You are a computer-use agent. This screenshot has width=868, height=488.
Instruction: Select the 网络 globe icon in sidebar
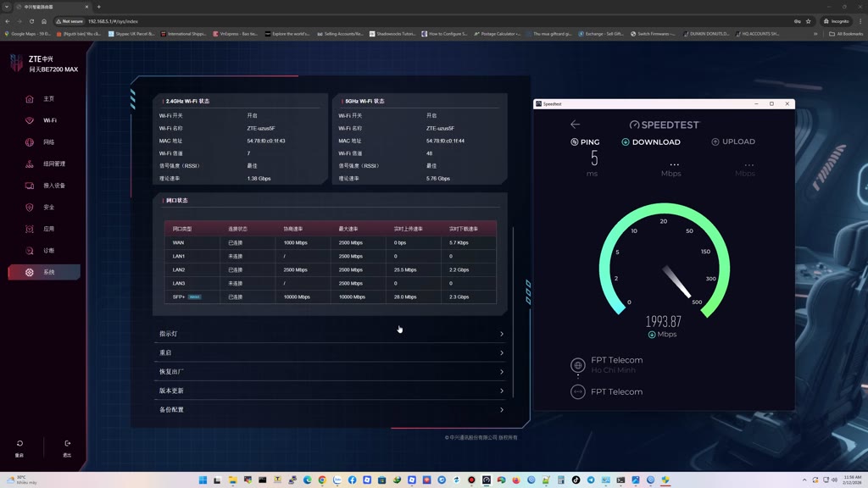[x=30, y=142]
